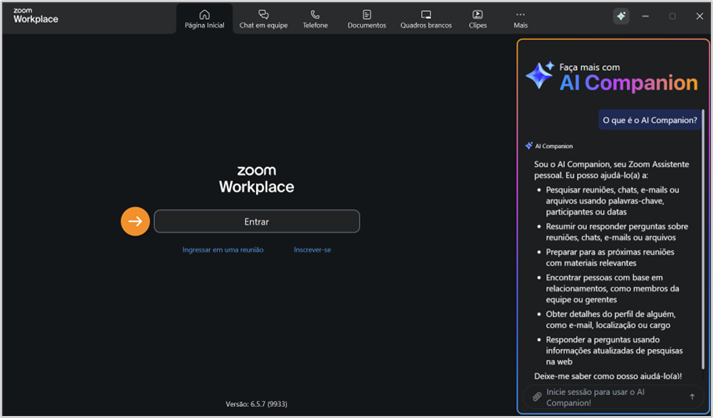This screenshot has width=713, height=418.
Task: Click the 'Responder a perguntas usando' bullet text
Action: tap(614, 350)
